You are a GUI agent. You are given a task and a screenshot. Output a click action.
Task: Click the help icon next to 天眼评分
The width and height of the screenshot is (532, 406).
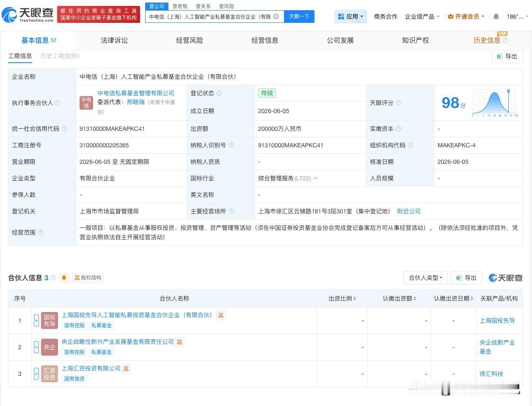[398, 103]
